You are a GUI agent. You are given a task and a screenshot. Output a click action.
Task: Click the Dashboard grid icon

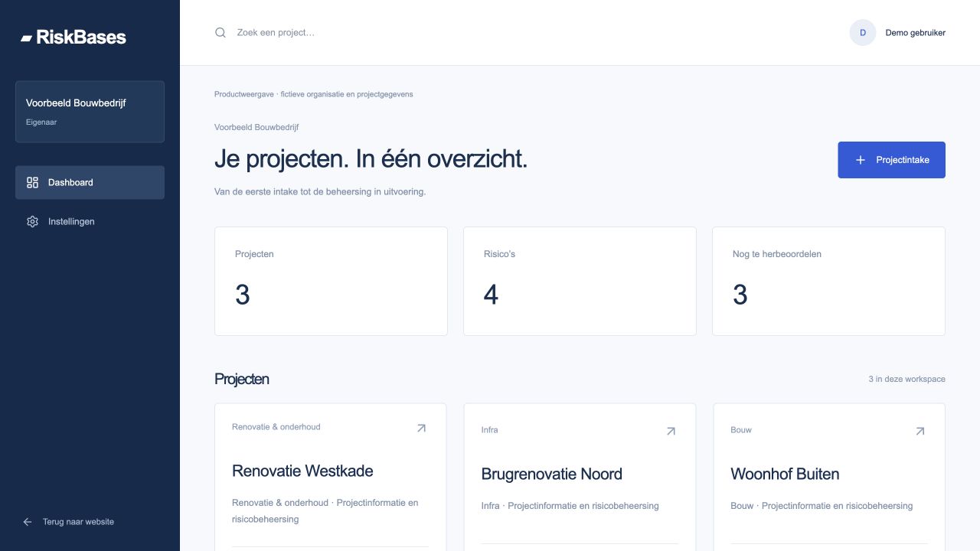coord(32,182)
